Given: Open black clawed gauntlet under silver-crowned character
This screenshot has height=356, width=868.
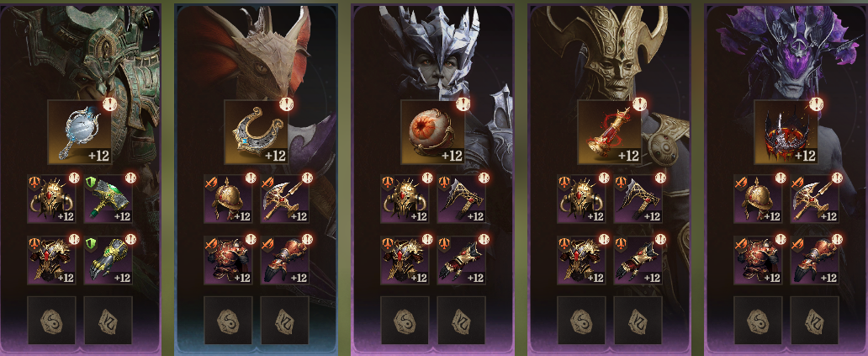Looking at the screenshot, I should click(x=461, y=260).
